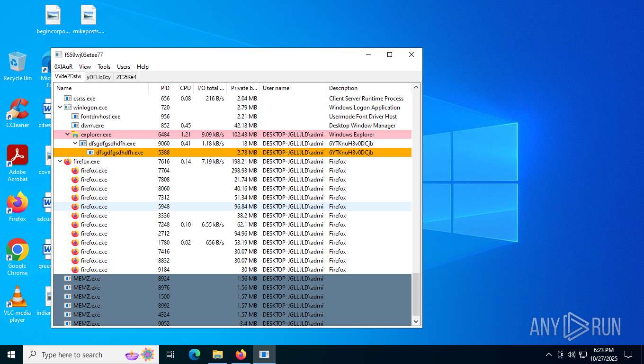Open the View menu

[x=85, y=67]
